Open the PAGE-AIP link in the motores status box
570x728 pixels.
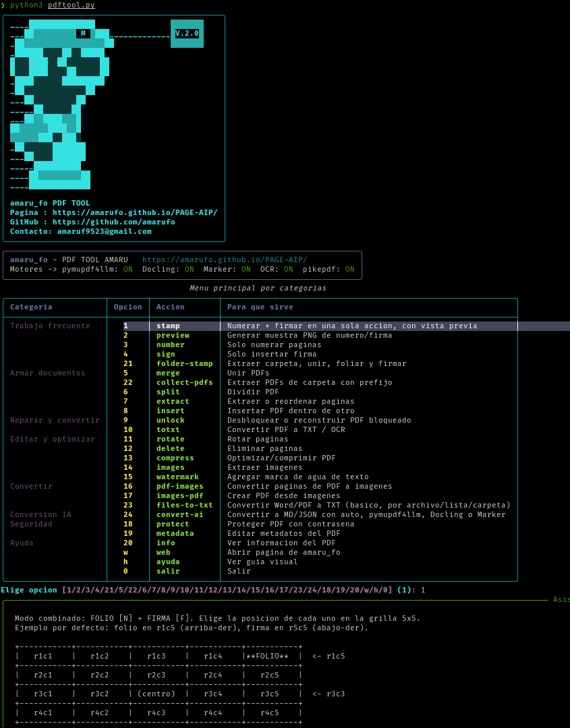point(225,260)
